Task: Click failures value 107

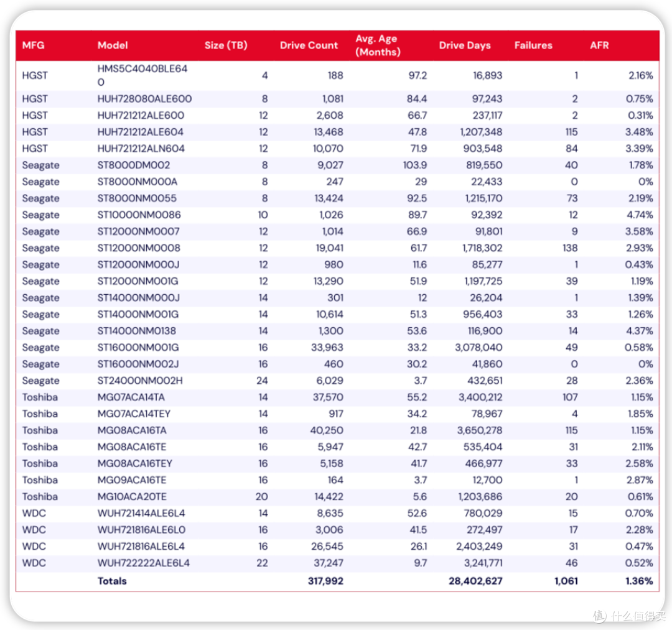Action: click(x=570, y=397)
